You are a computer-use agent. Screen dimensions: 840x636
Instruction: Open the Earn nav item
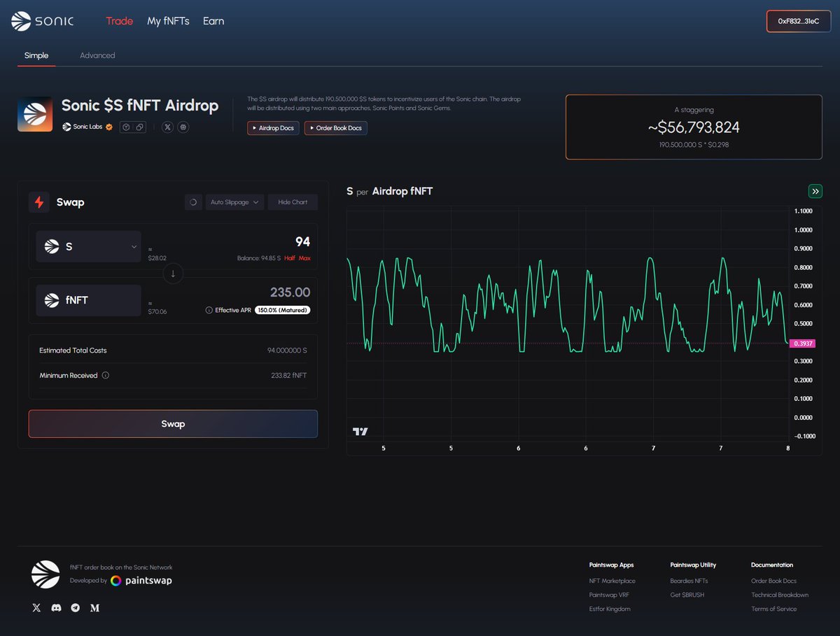[213, 21]
